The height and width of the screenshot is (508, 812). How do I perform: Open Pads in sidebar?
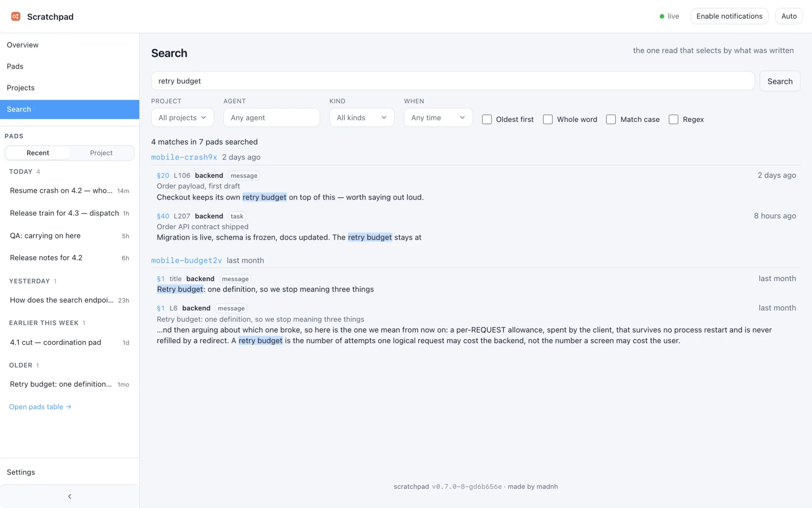(x=69, y=66)
